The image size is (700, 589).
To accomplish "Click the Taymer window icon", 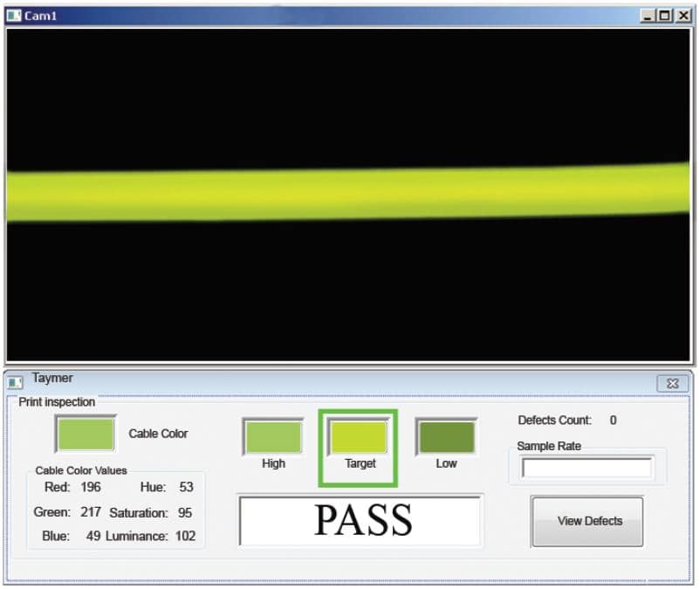I will [16, 382].
